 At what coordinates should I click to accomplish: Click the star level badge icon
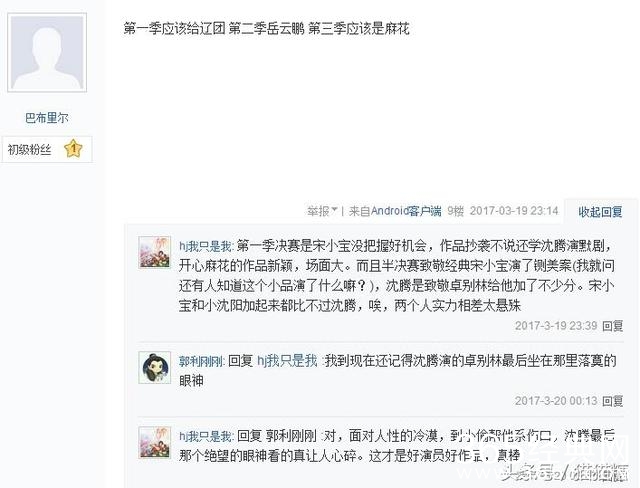pos(73,149)
